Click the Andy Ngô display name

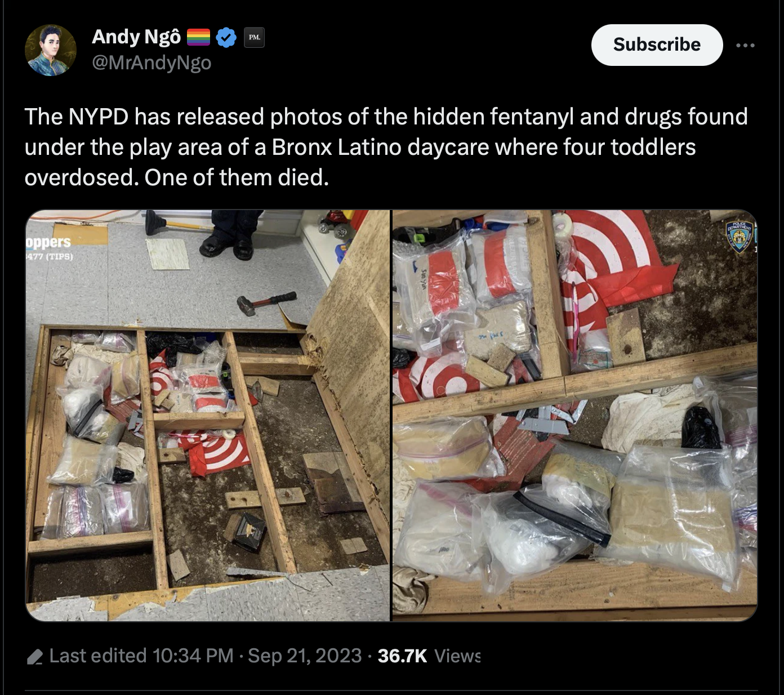pos(136,37)
